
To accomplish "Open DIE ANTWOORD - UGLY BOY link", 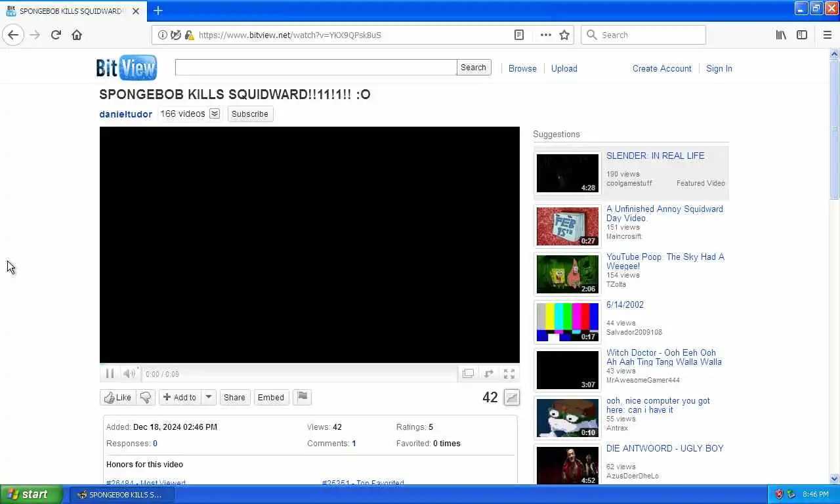I will (x=665, y=448).
